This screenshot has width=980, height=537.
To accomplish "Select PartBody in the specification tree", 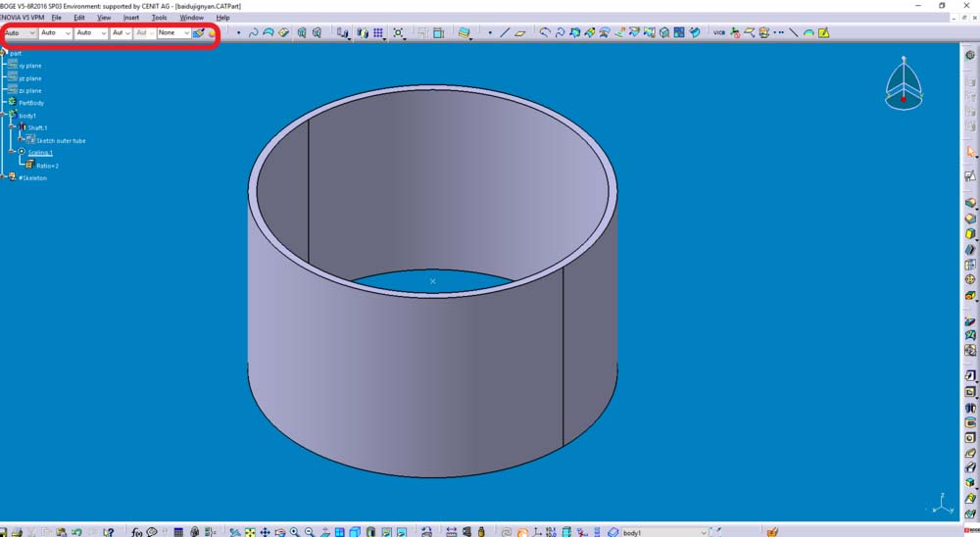I will pyautogui.click(x=31, y=103).
